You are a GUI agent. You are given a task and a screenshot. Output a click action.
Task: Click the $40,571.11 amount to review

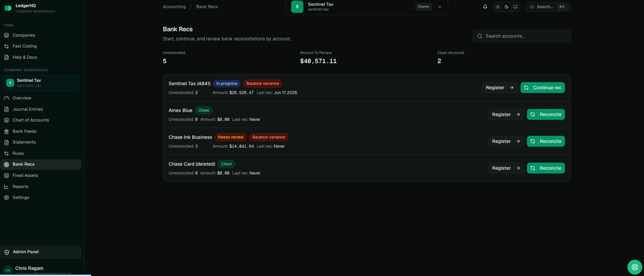(318, 61)
